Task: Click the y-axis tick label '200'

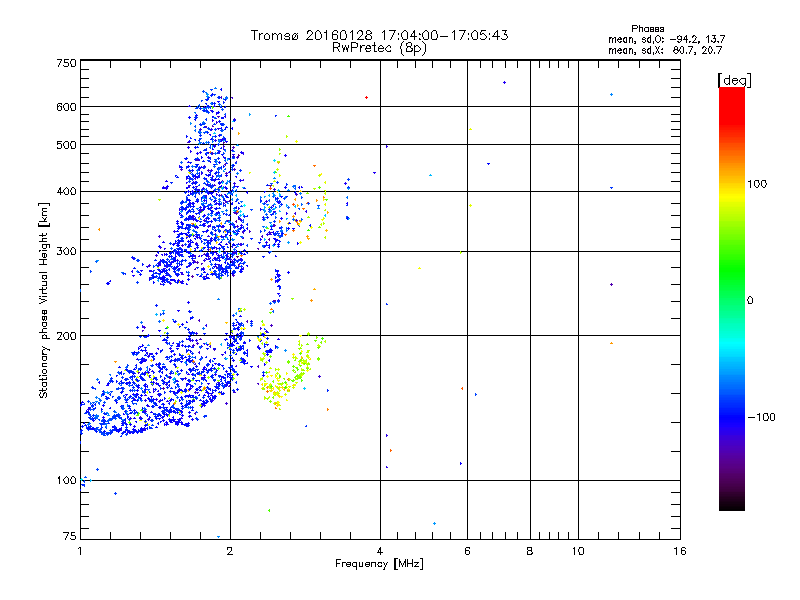Action: [x=66, y=336]
